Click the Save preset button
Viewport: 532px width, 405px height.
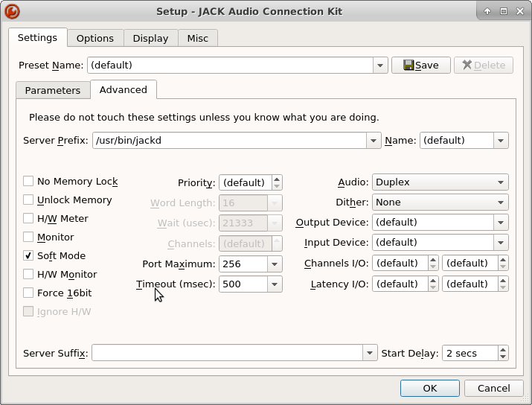click(x=420, y=66)
